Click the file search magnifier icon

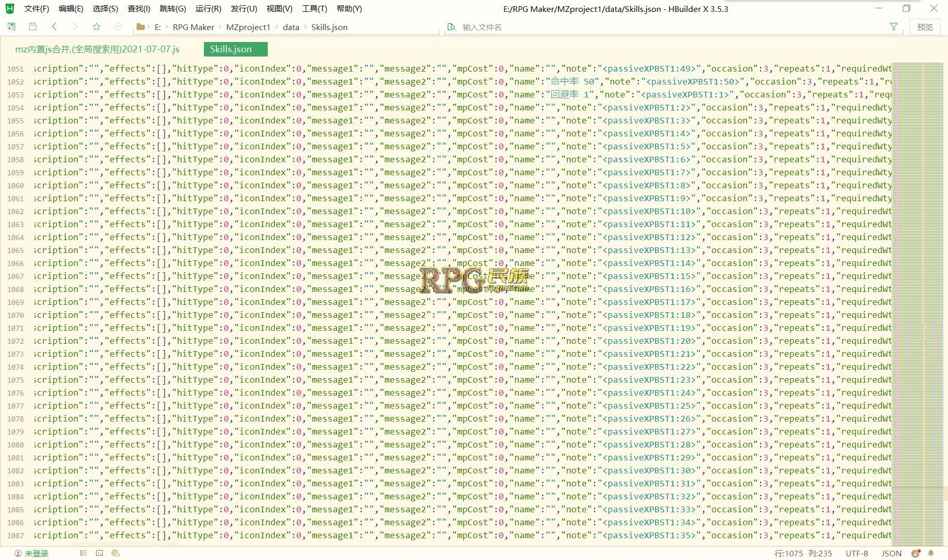(451, 27)
